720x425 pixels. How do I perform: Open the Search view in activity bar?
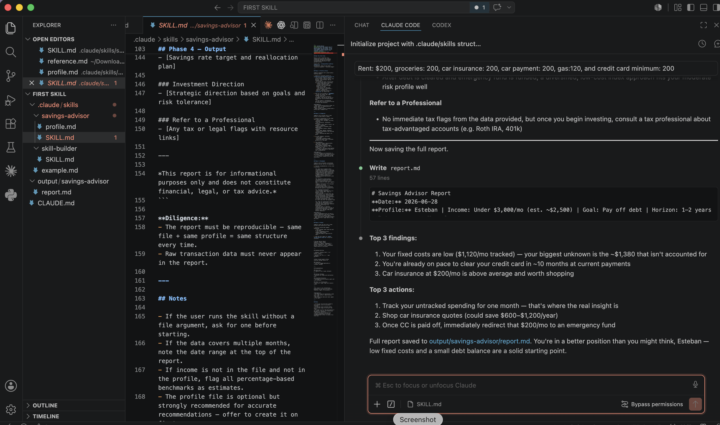coord(10,52)
